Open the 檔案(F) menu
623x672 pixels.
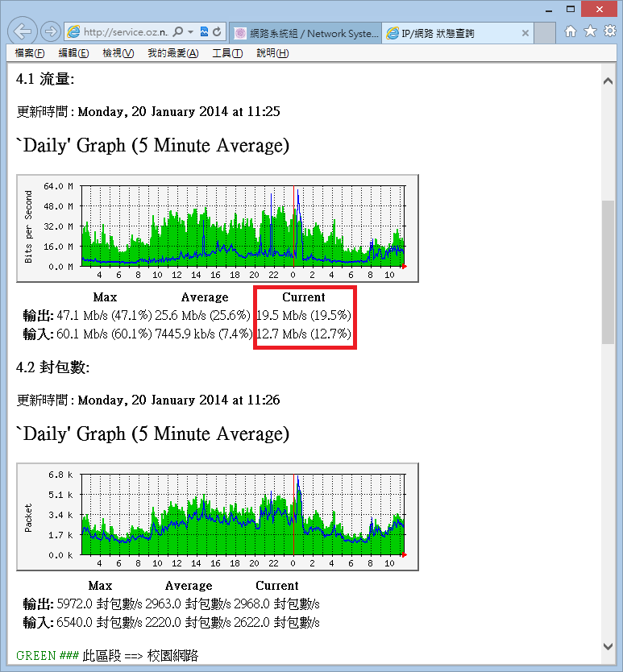(30, 53)
